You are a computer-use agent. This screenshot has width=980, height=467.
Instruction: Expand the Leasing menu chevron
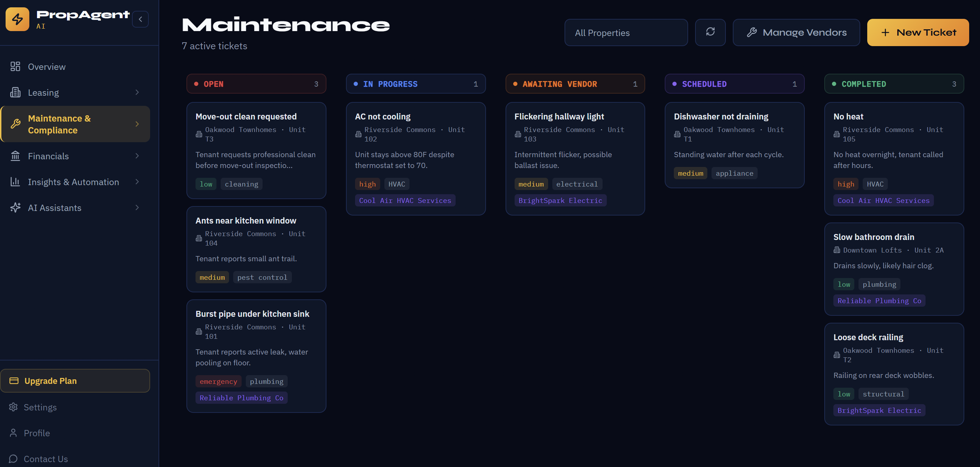point(137,93)
